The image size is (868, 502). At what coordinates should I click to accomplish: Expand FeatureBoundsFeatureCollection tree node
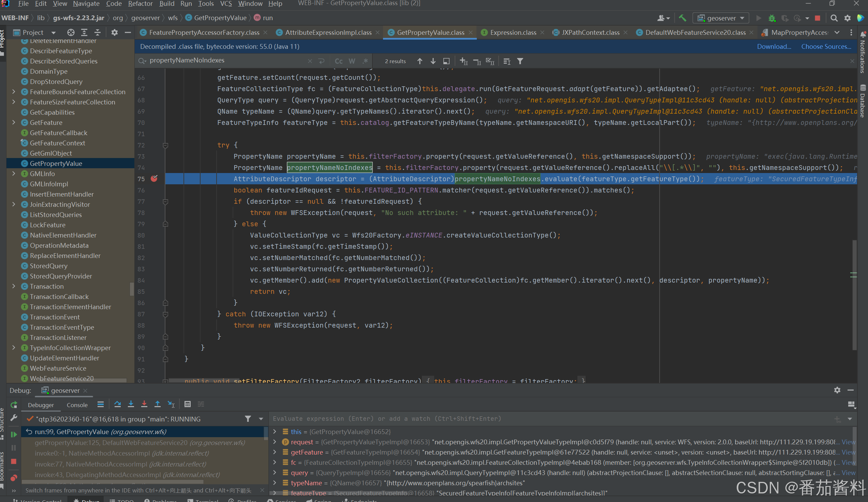click(x=13, y=92)
